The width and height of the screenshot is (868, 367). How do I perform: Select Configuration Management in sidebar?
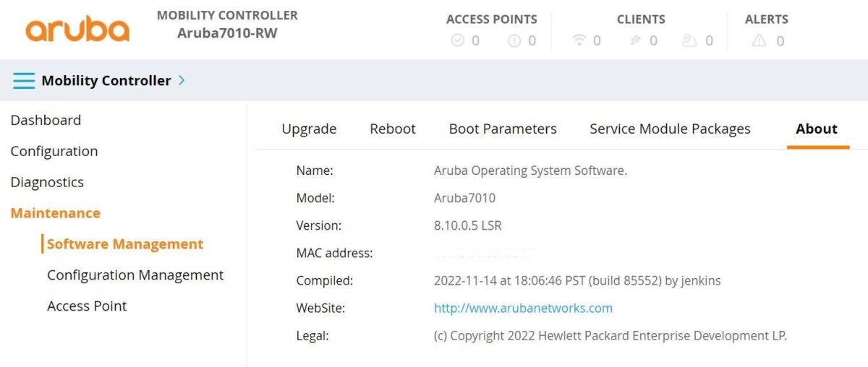point(135,275)
